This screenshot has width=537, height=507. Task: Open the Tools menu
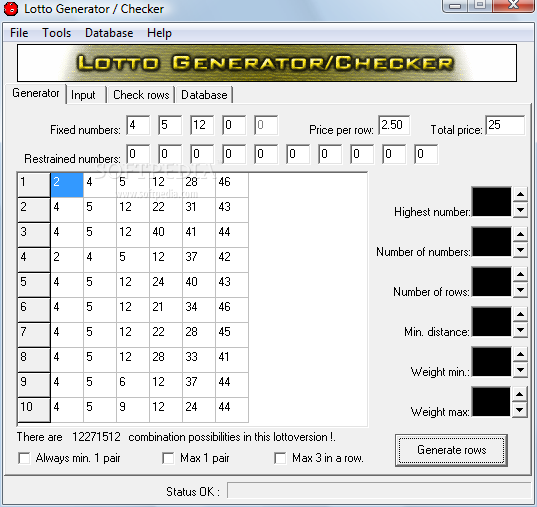click(57, 33)
